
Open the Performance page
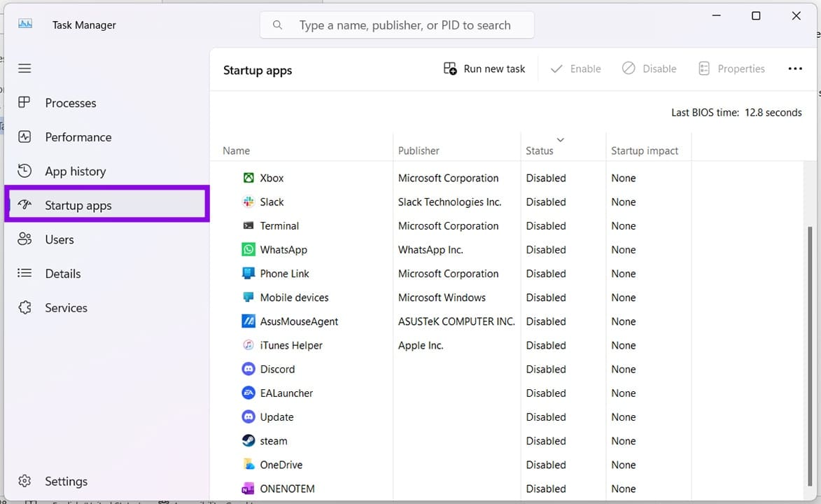pos(107,136)
